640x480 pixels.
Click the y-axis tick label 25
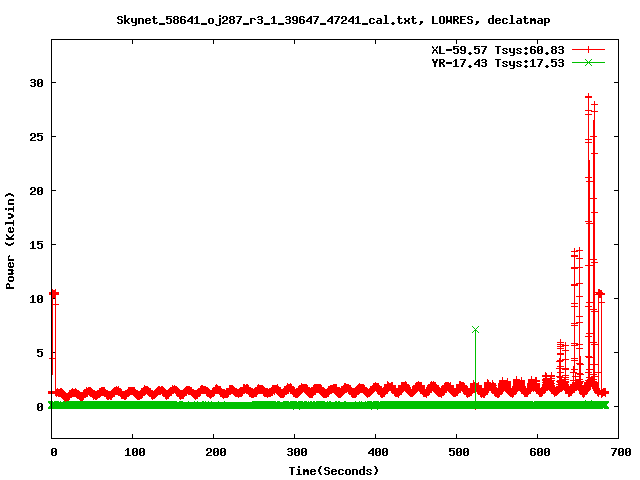(x=36, y=137)
